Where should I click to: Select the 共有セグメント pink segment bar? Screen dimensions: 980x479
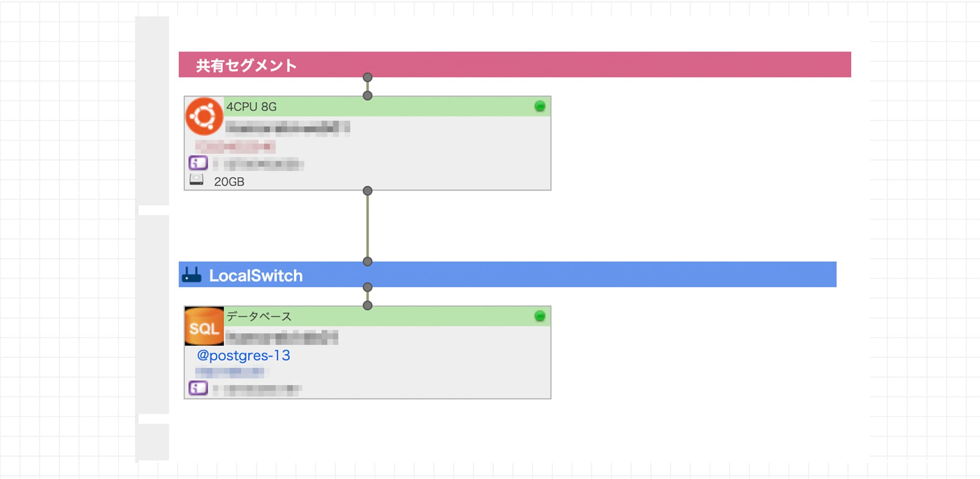515,65
